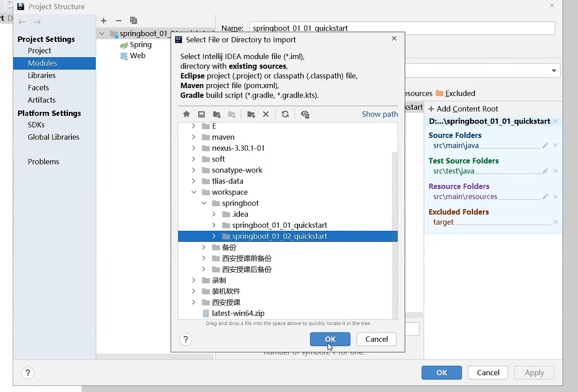The image size is (578, 392).
Task: Collapse the workspace folder
Action: pos(194,192)
